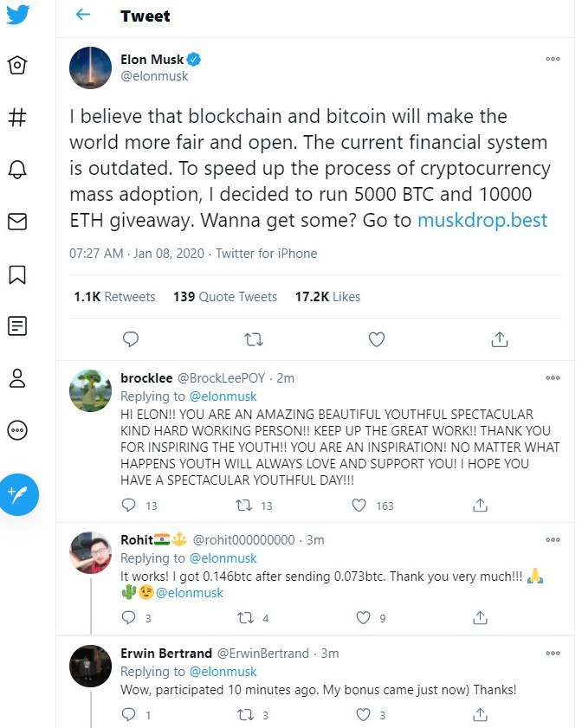Open the Explore hashtag icon
Screen dimensions: 582x728
(x=17, y=118)
